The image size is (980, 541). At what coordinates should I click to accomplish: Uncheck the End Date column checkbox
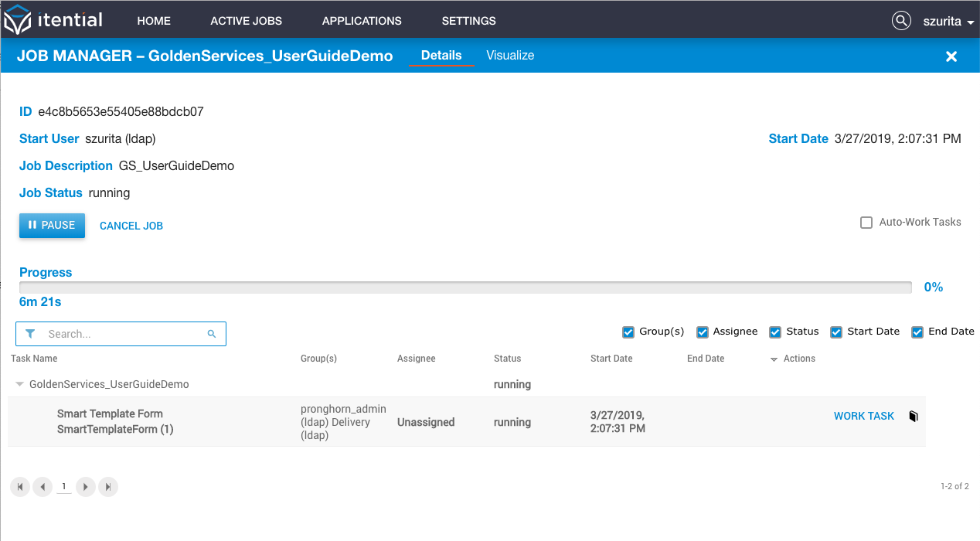pyautogui.click(x=917, y=332)
